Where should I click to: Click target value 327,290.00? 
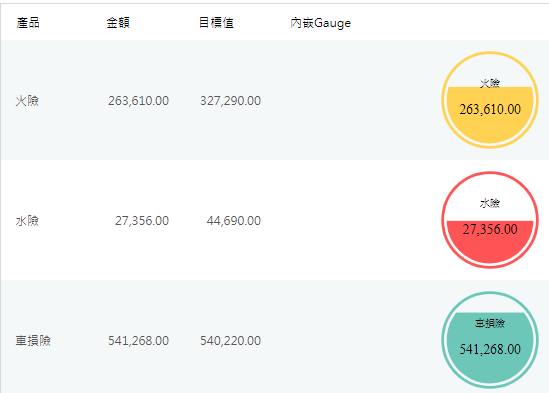click(230, 101)
